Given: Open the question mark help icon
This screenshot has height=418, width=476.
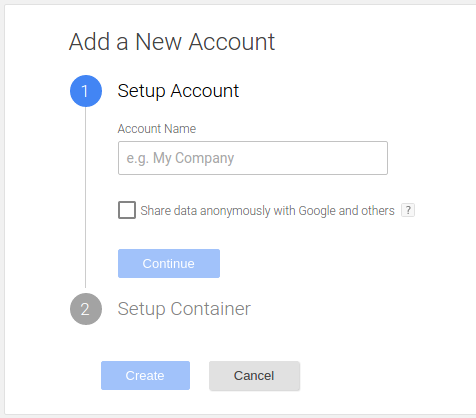Looking at the screenshot, I should click(x=408, y=210).
